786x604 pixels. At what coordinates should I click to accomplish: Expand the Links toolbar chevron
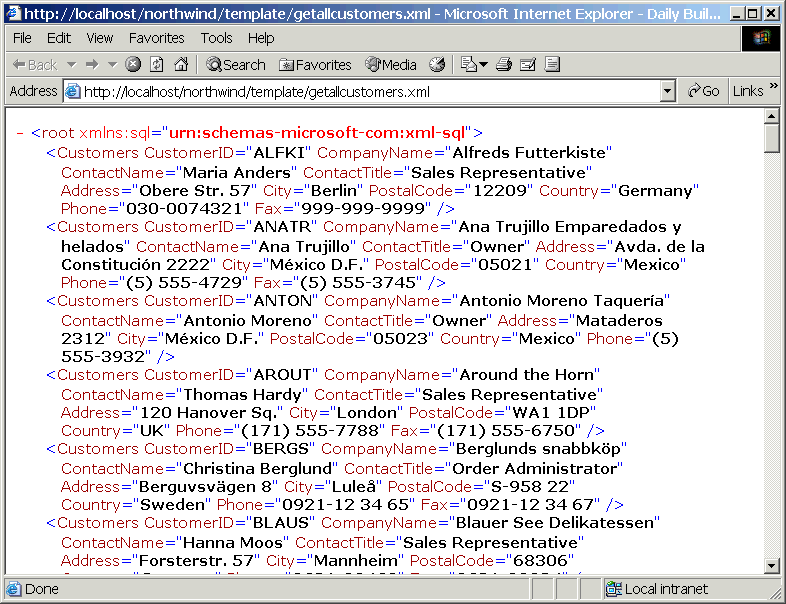tap(776, 91)
